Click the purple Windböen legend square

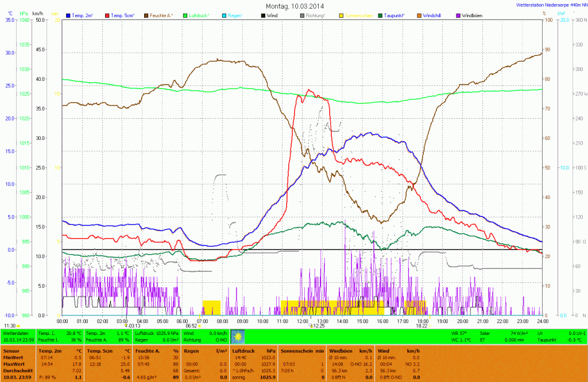[458, 15]
